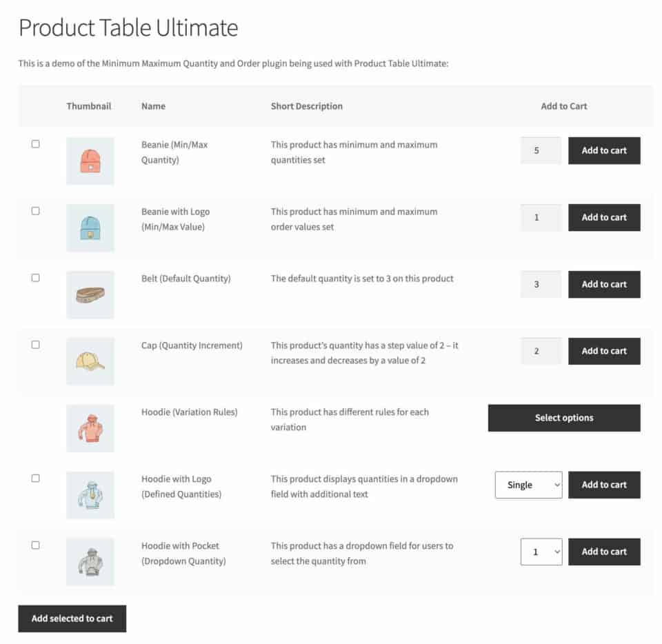The width and height of the screenshot is (662, 644).
Task: Check the Hoodie with Pocket row checkbox
Action: pyautogui.click(x=35, y=545)
